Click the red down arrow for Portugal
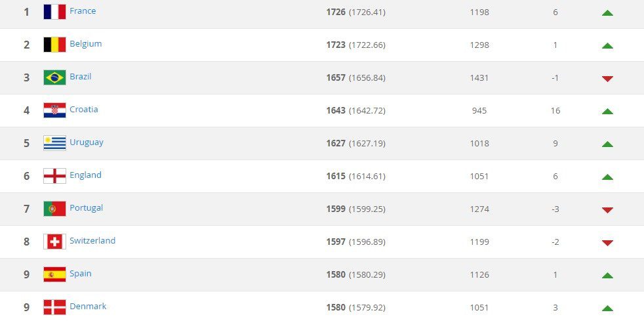644x321 pixels. 607,209
